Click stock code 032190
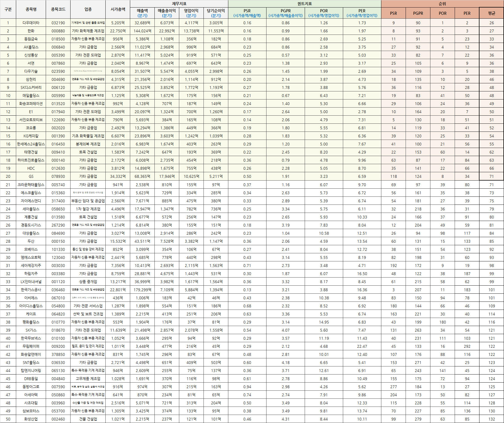 (58, 23)
